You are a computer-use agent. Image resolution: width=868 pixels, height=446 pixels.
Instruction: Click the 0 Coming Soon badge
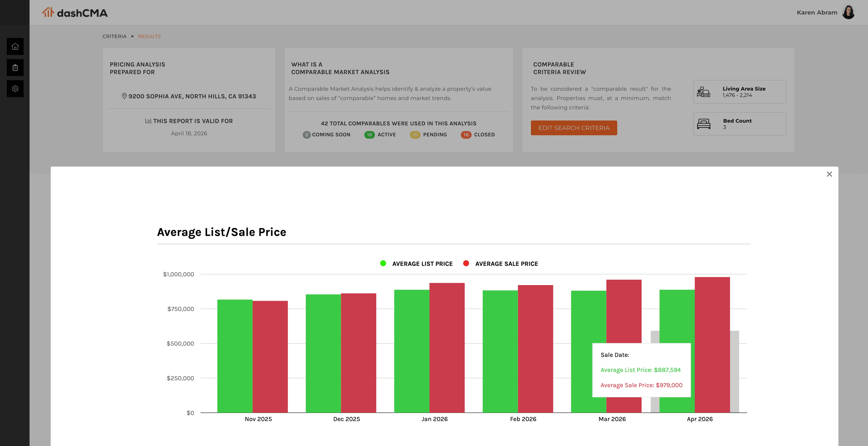(306, 135)
